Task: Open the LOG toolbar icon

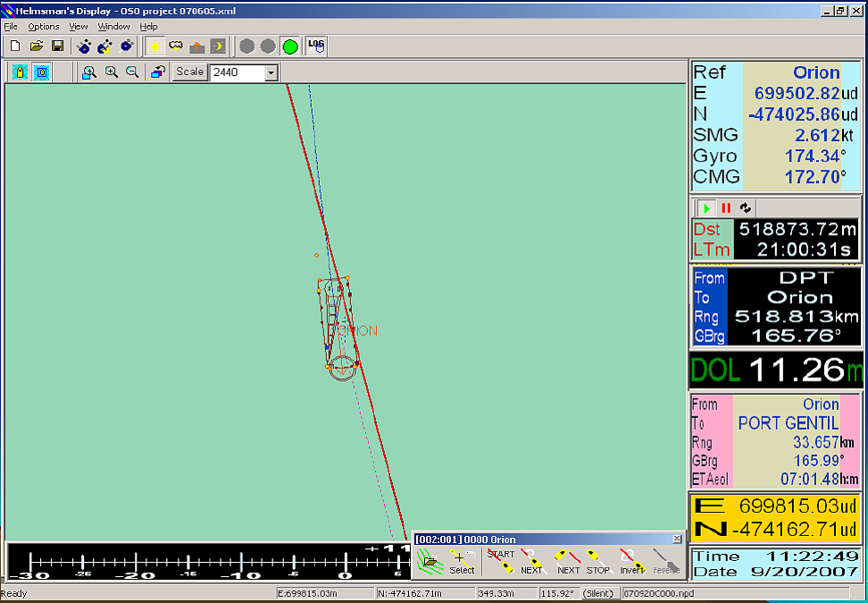Action: click(316, 46)
